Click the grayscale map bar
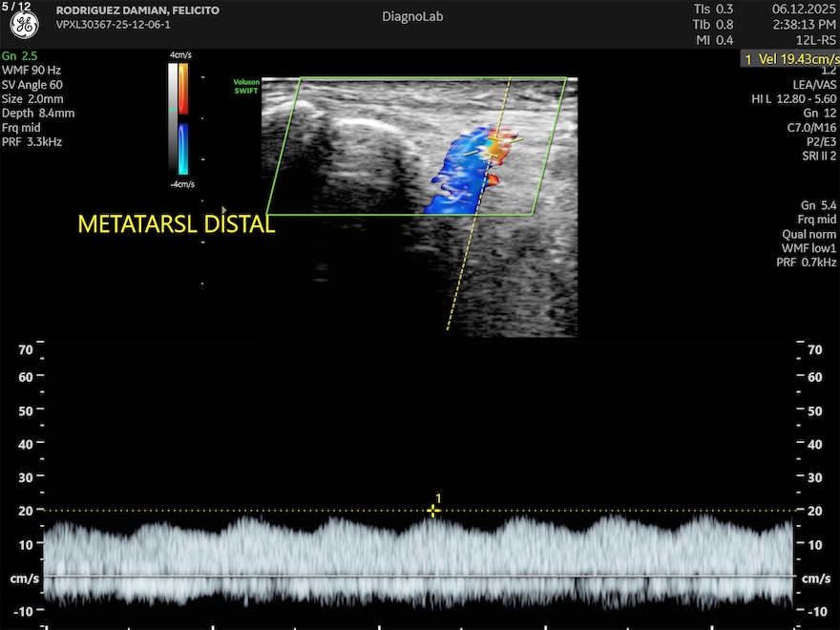This screenshot has width=840, height=630. (172, 119)
